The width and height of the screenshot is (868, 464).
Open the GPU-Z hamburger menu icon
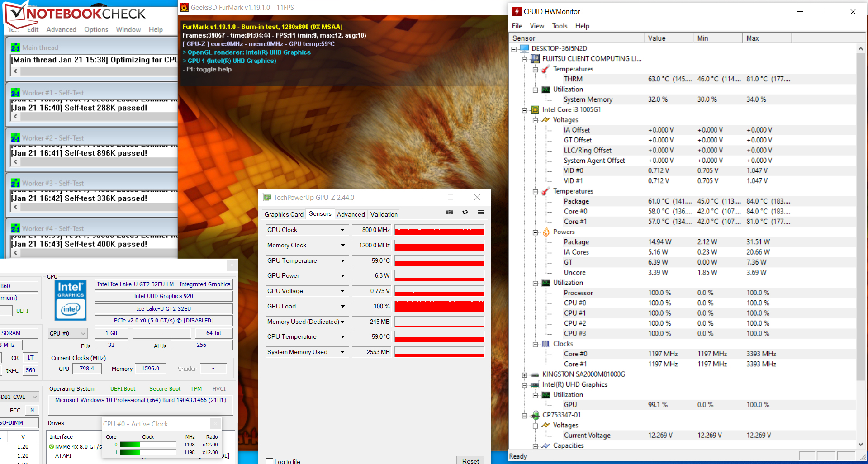click(480, 212)
